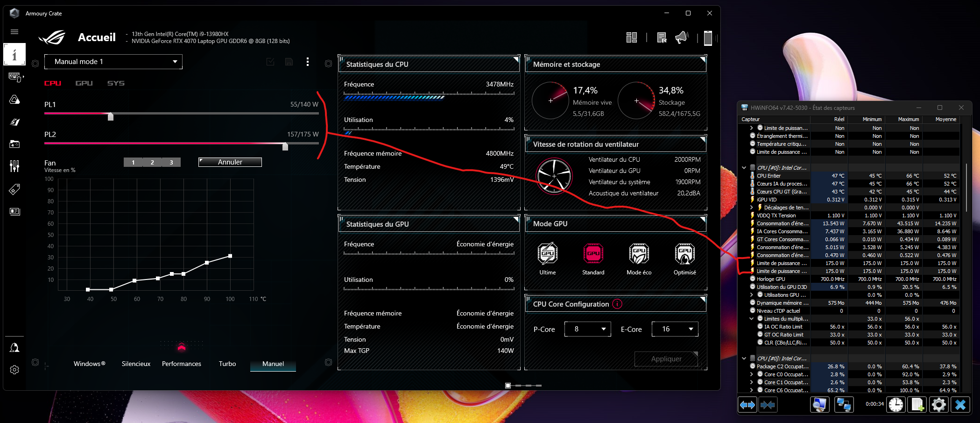Open the mobile phone connection icon
The image size is (980, 423).
click(708, 38)
